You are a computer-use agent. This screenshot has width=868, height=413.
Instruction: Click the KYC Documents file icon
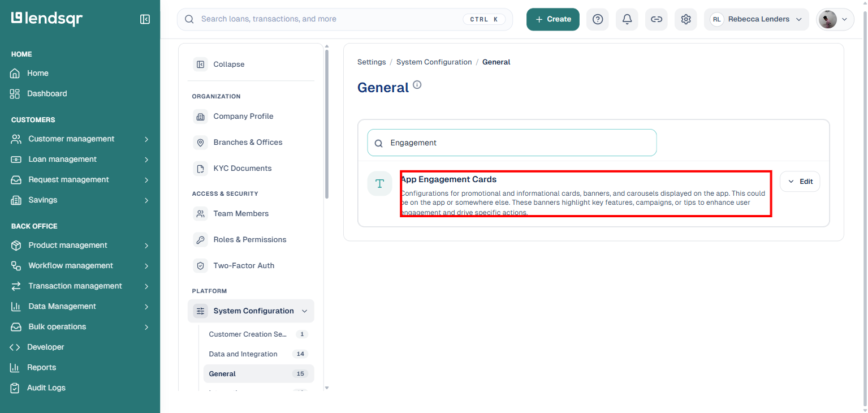click(200, 169)
